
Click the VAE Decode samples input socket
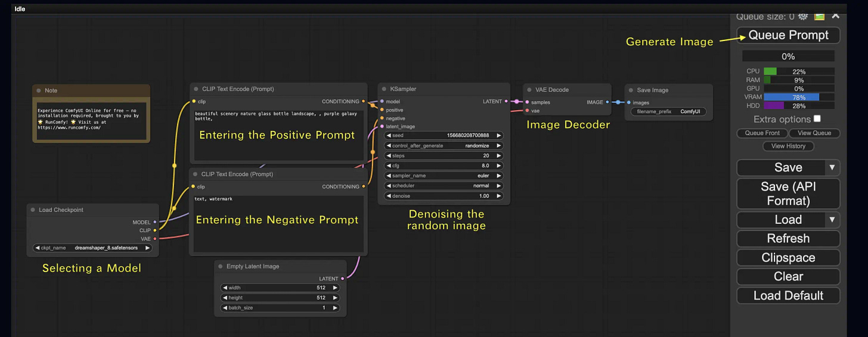527,102
